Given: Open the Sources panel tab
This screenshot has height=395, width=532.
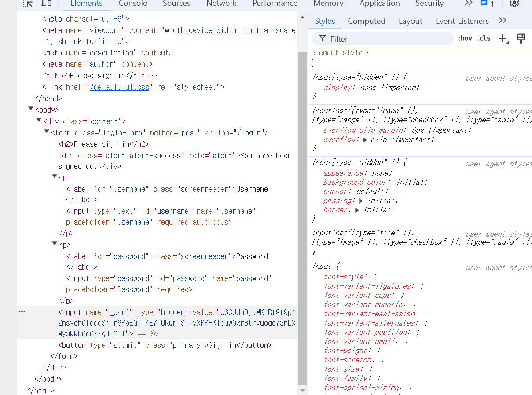Looking at the screenshot, I should (x=176, y=4).
